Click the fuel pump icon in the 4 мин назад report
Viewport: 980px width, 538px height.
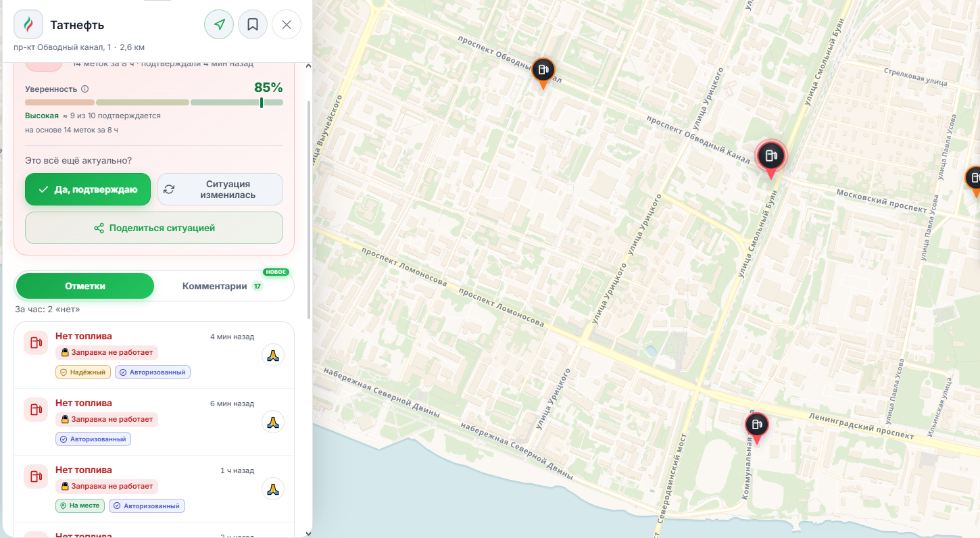[35, 343]
